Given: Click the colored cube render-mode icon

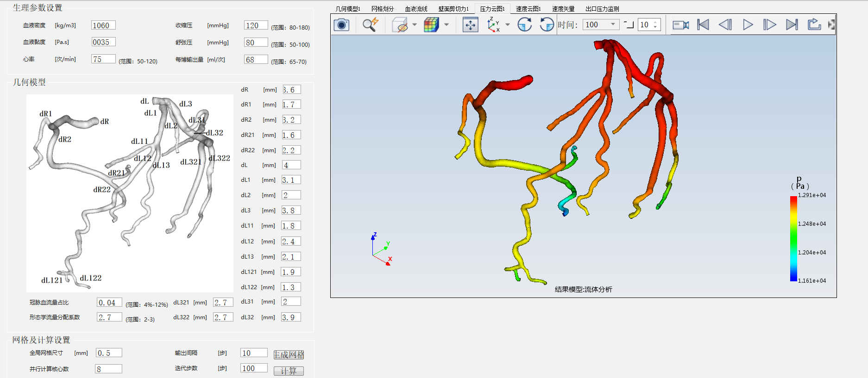Looking at the screenshot, I should [x=431, y=25].
